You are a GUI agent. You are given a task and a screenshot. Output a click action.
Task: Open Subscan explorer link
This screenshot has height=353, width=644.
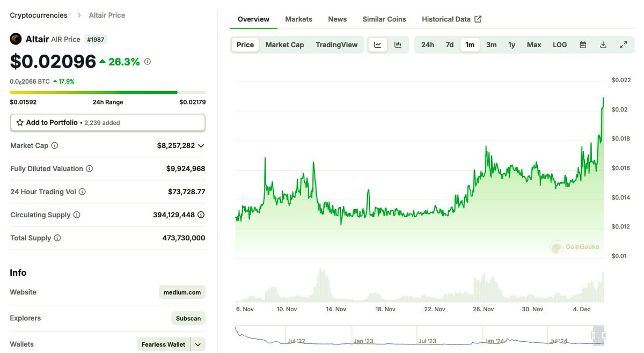[188, 318]
